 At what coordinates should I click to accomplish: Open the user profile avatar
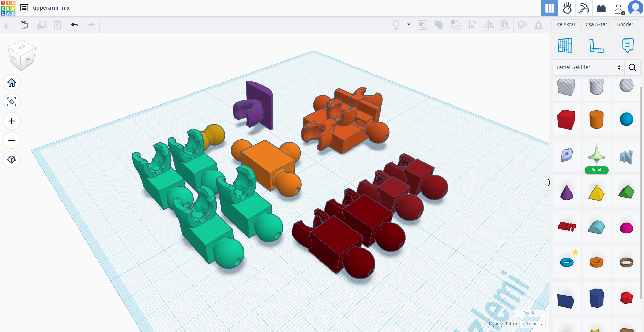[635, 8]
